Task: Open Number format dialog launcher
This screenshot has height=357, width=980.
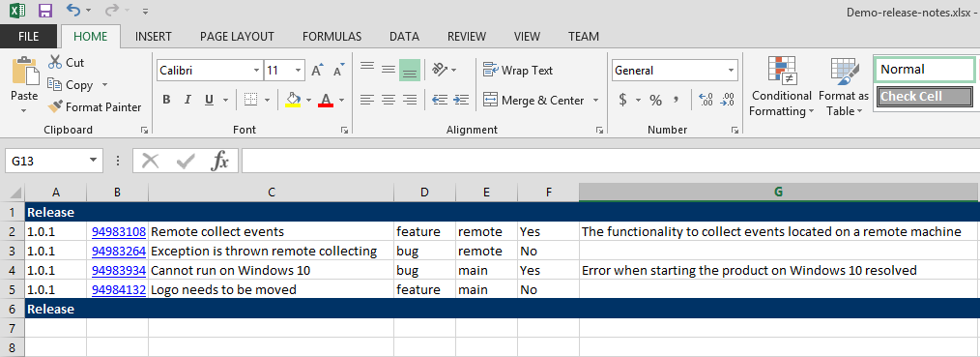Action: [x=735, y=130]
